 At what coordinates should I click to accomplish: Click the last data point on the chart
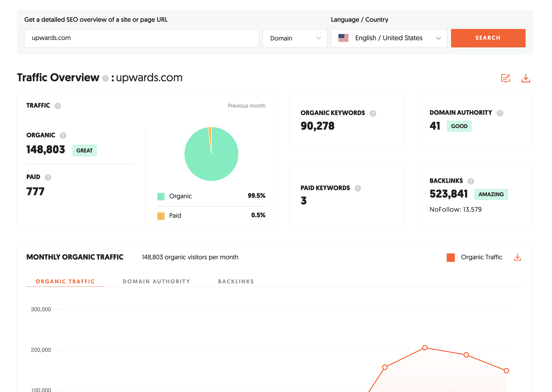point(506,371)
